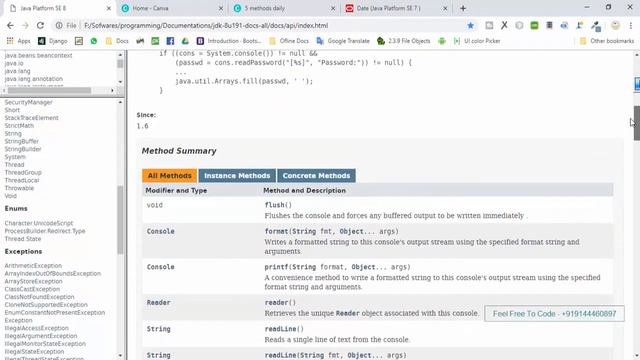
Task: Click the printf method link
Action: 276,267
